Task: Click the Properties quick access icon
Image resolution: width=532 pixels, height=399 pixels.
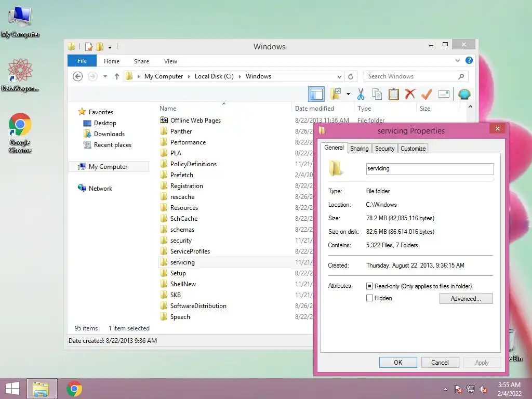Action: (89, 46)
